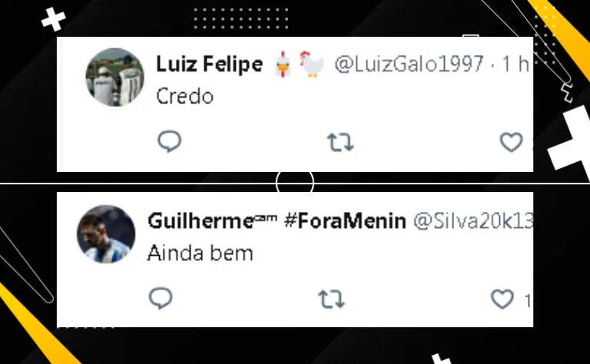Visit the @LuizGalo1997 handle
The height and width of the screenshot is (364, 590).
(409, 64)
